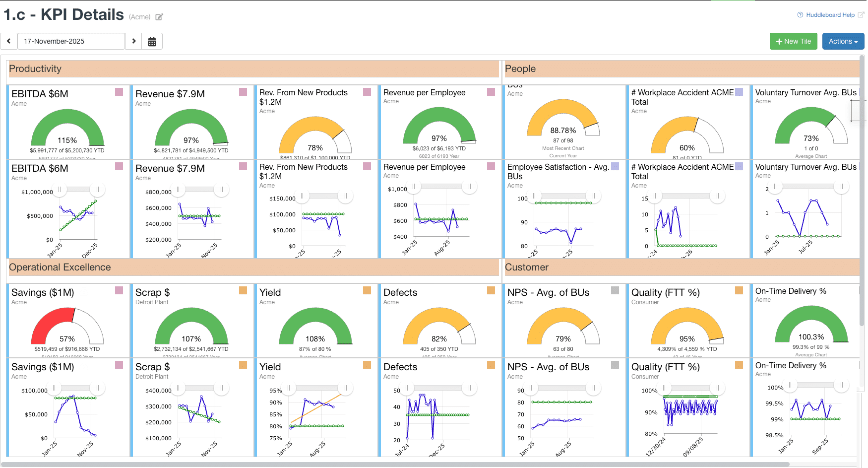Click the purple status square on Workplace Accident tile

pyautogui.click(x=738, y=92)
